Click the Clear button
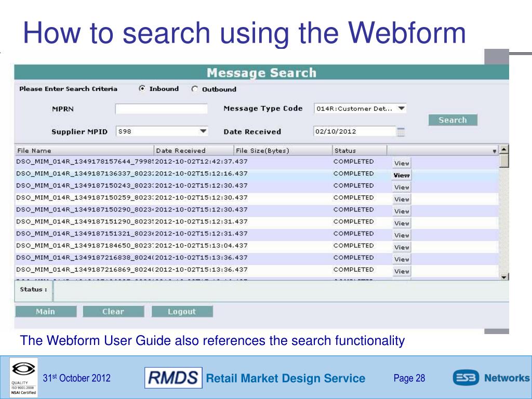532x399 pixels. [x=113, y=312]
